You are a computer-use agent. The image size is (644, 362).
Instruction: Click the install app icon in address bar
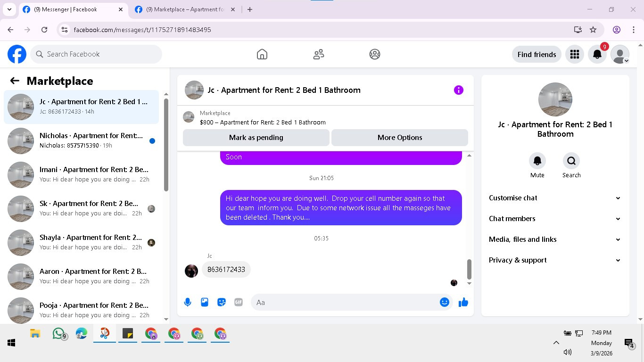(x=578, y=30)
